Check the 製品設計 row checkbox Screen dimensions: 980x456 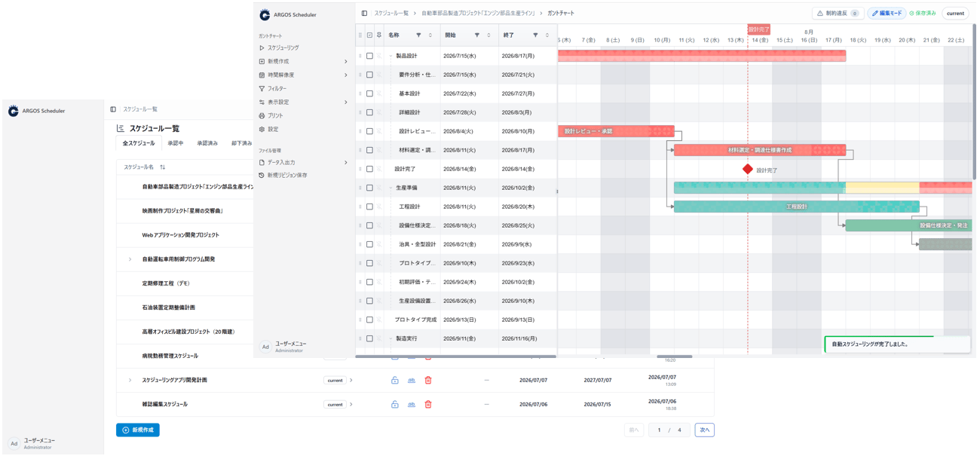coord(369,56)
